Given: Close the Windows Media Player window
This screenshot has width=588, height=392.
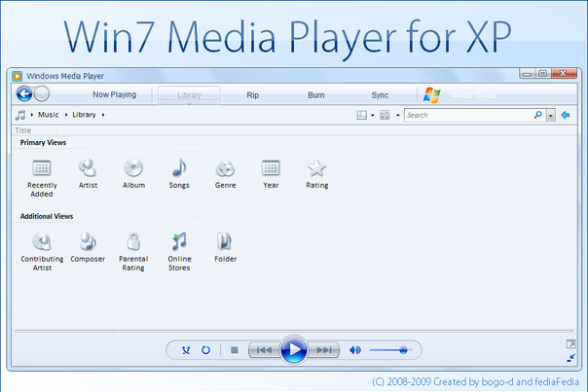Looking at the screenshot, I should [564, 74].
